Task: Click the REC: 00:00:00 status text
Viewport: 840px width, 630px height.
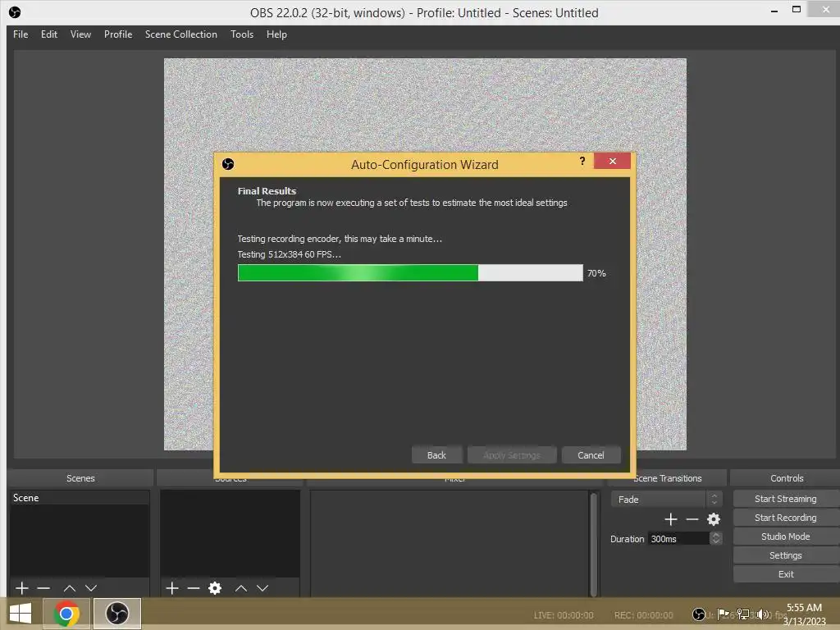Action: tap(643, 615)
